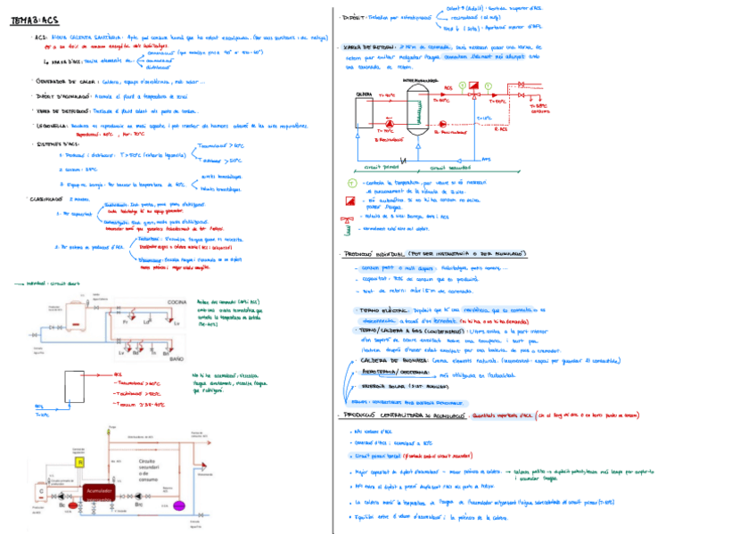Select the red Acumulador box in the bottom diagram

coord(99,493)
